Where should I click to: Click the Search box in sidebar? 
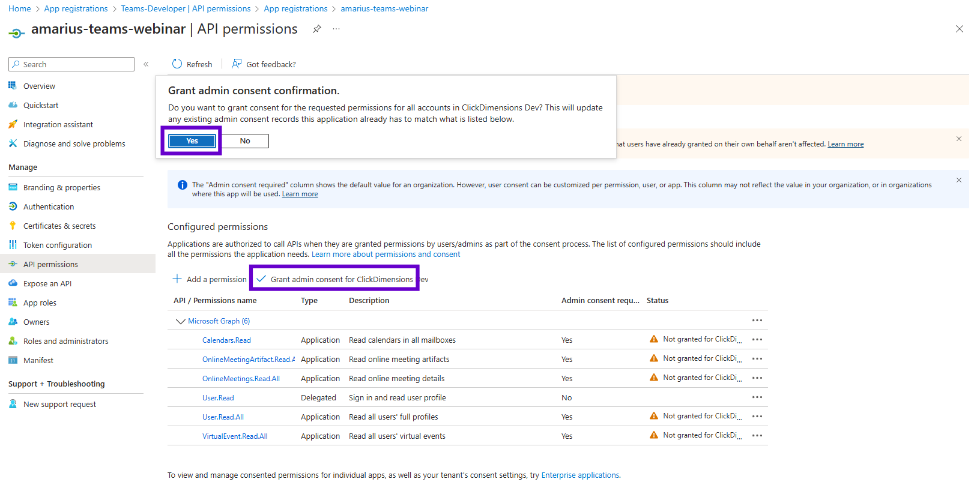71,64
